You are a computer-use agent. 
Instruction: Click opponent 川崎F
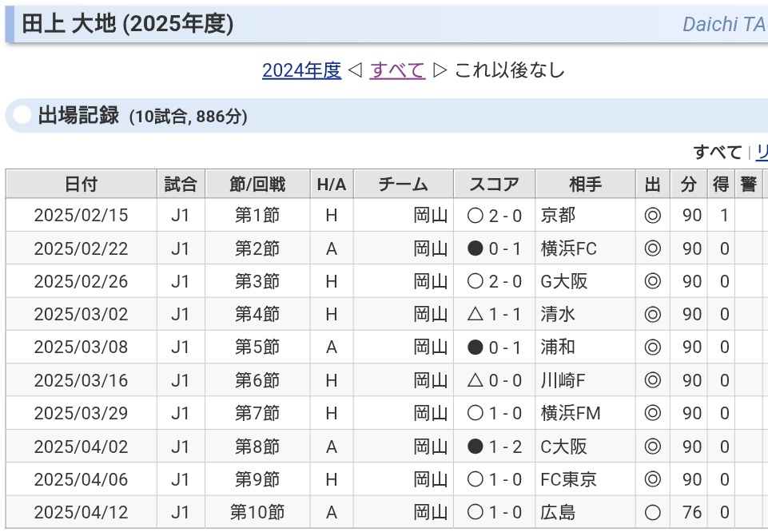563,380
